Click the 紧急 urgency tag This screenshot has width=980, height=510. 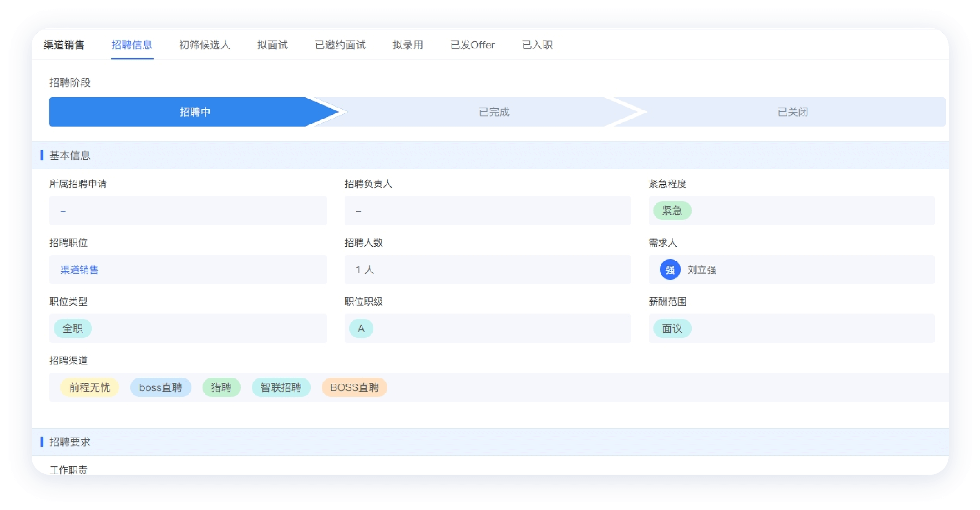(672, 211)
